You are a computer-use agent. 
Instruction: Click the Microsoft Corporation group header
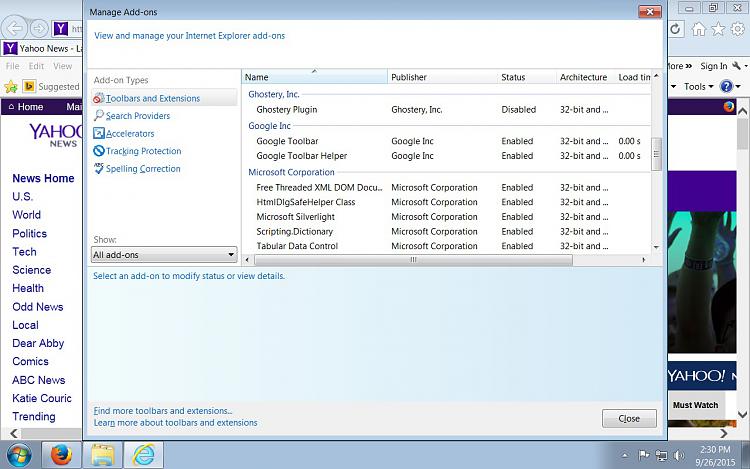tap(291, 172)
